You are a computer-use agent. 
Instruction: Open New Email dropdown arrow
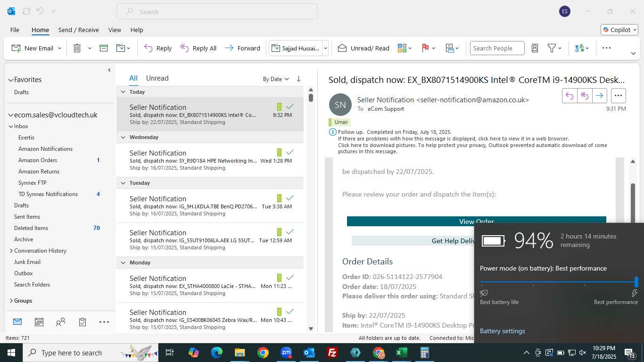click(x=59, y=48)
